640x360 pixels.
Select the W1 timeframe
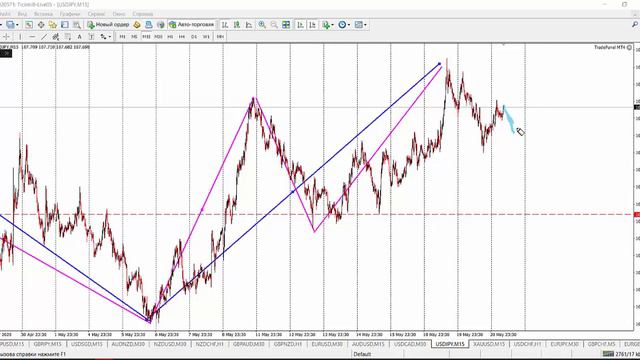point(206,37)
